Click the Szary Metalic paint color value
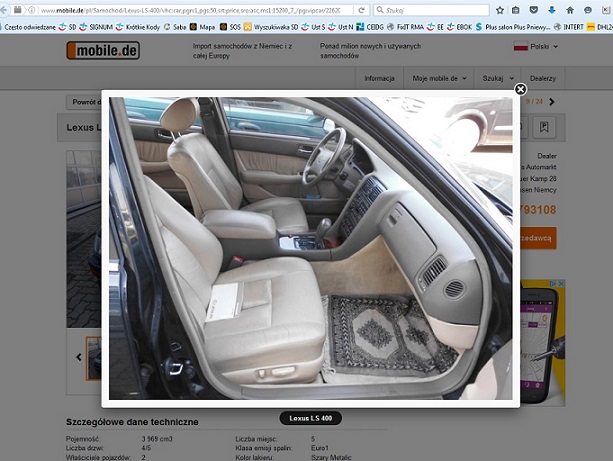The image size is (613, 461). point(331,457)
